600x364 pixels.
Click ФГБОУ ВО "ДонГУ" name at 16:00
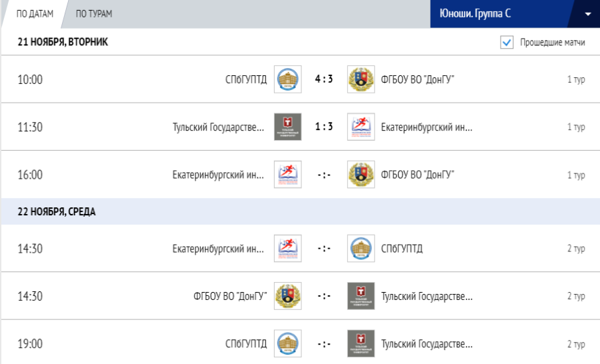[x=417, y=175]
